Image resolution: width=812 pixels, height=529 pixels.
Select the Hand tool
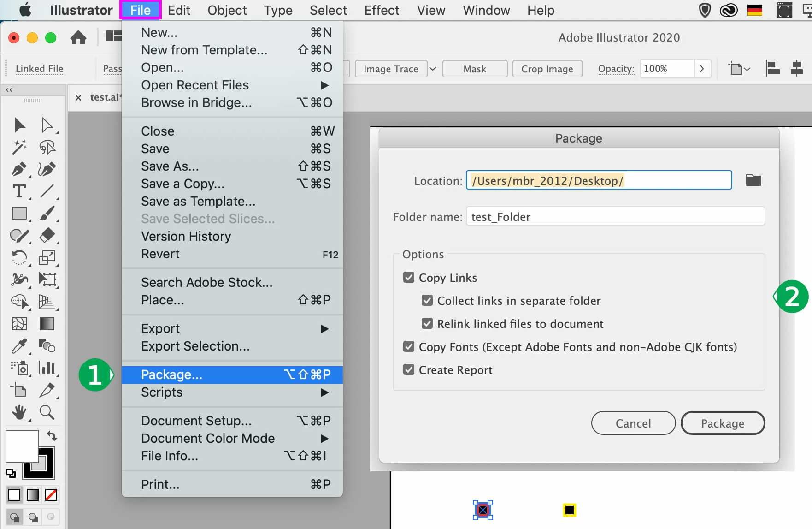19,412
